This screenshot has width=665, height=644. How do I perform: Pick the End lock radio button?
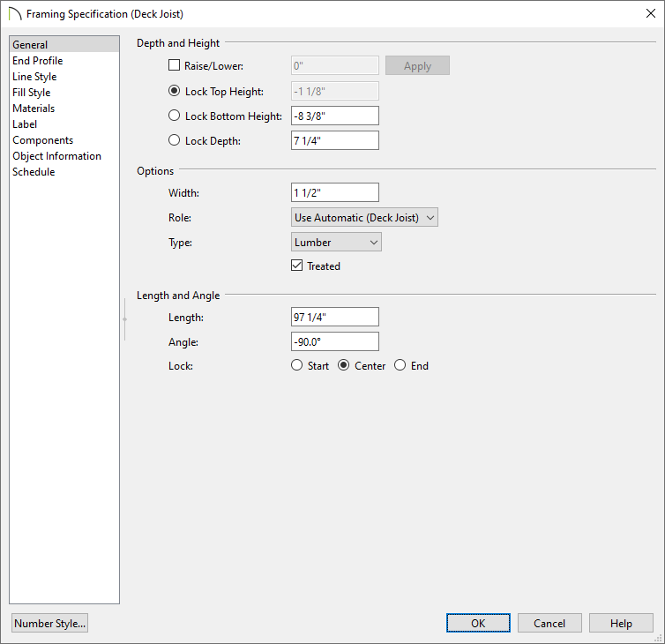(x=400, y=365)
